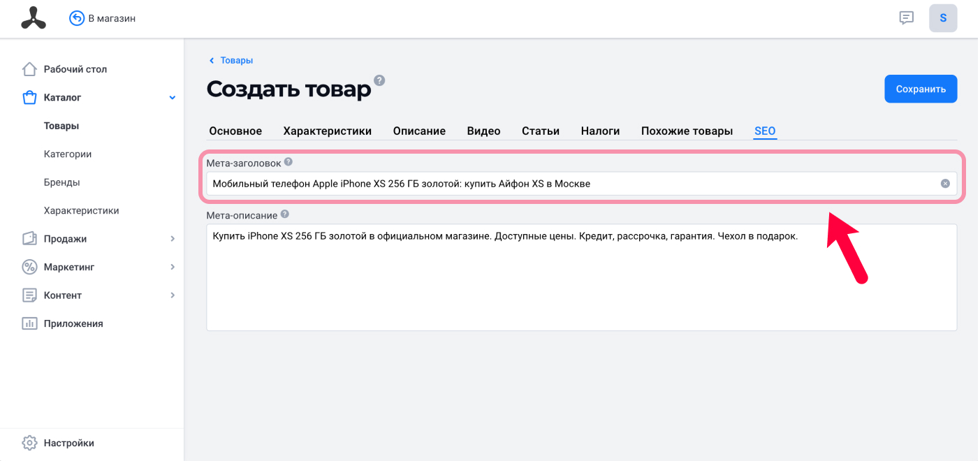The image size is (980, 461).
Task: Click the Рабочий стол home icon
Action: point(29,69)
